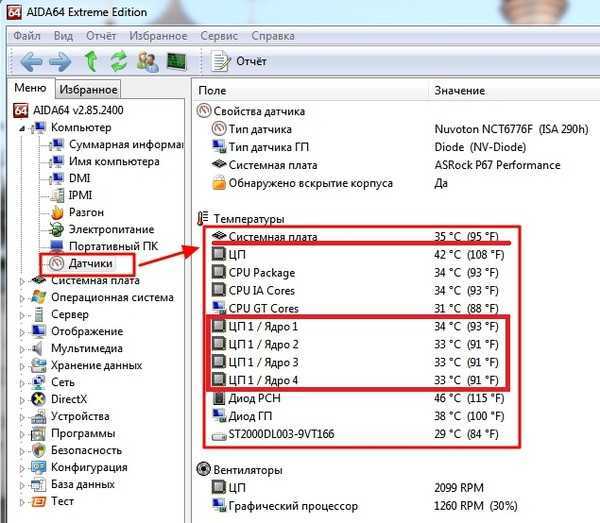The height and width of the screenshot is (523, 600).
Task: Open the Справка menu
Action: click(x=273, y=36)
